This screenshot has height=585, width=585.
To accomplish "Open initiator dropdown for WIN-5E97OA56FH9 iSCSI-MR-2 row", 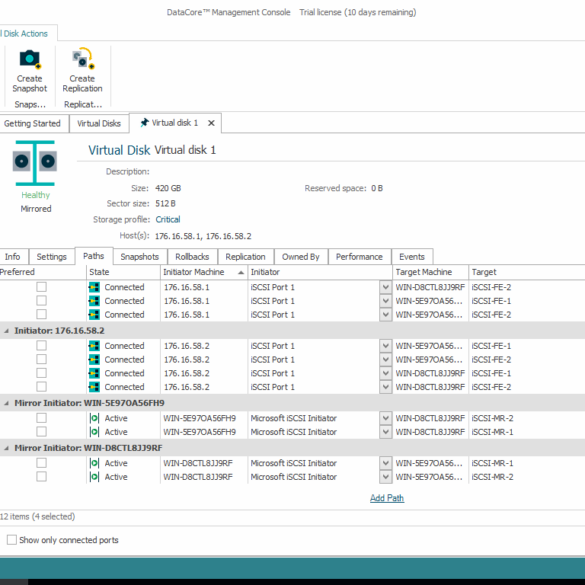I will coord(385,418).
